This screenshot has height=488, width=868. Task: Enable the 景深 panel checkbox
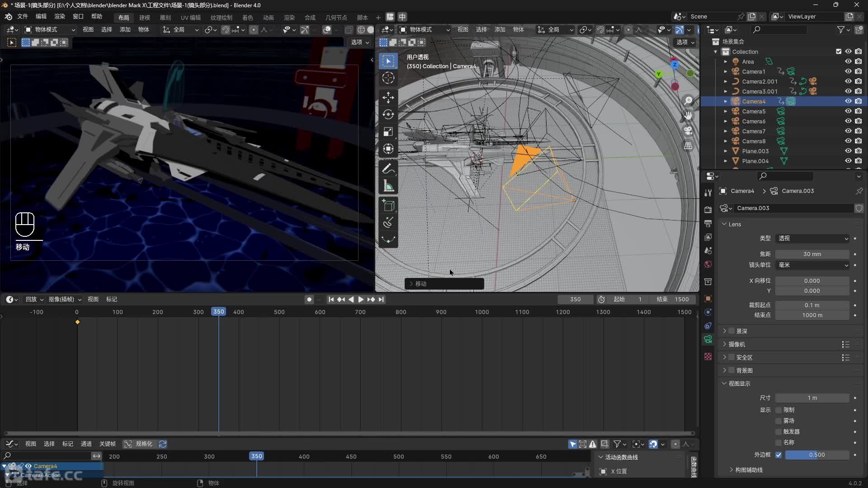pyautogui.click(x=731, y=331)
